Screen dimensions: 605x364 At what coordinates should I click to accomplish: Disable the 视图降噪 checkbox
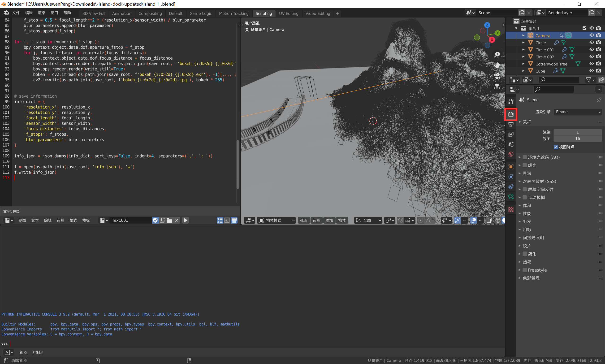tap(556, 147)
